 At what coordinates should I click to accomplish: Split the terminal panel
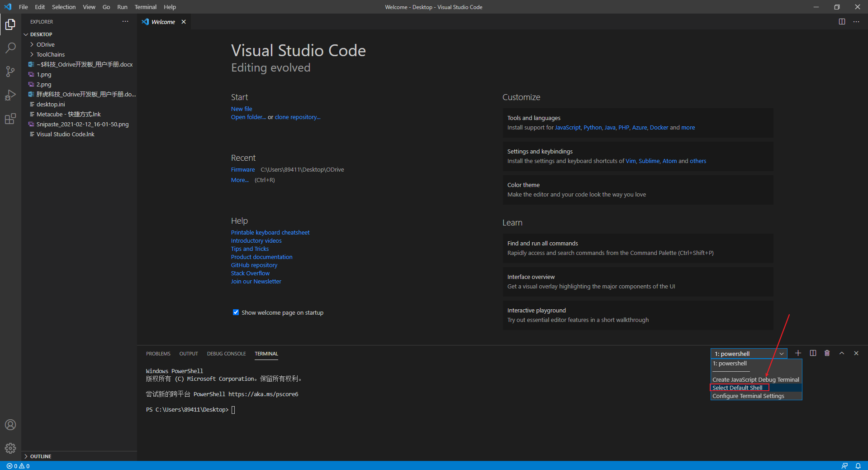click(813, 353)
